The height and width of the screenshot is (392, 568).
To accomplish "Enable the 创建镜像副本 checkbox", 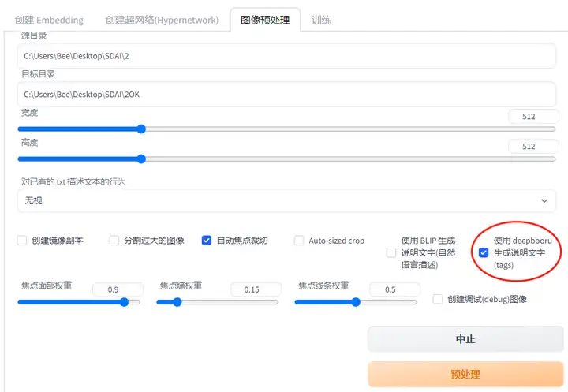I will [x=22, y=241].
